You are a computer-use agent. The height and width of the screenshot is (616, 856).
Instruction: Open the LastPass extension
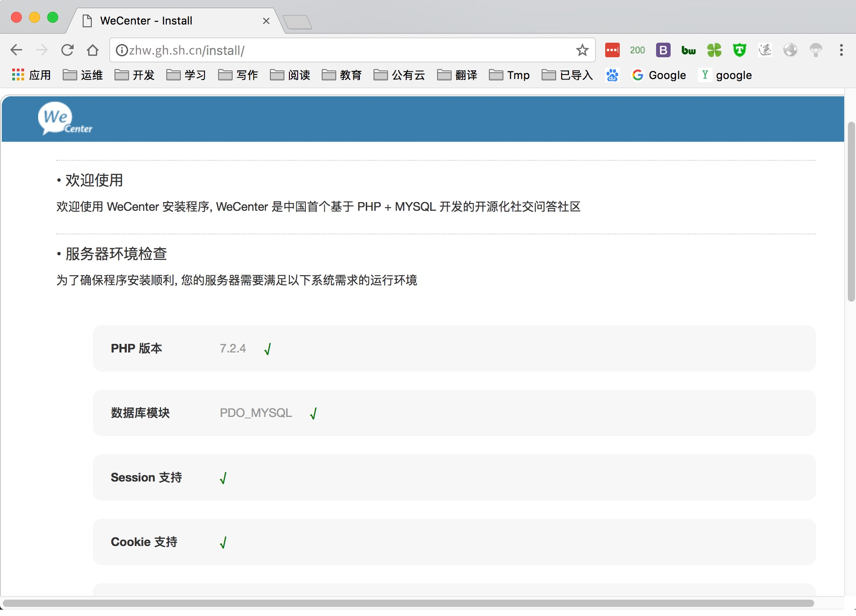[x=612, y=50]
